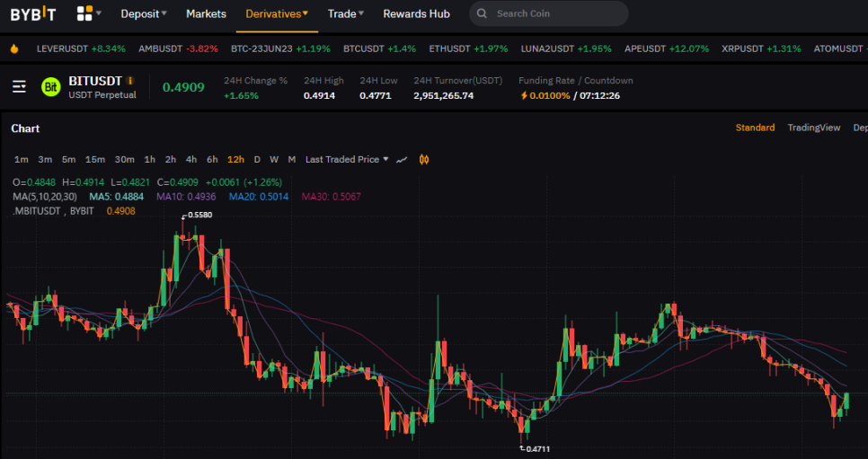
Task: Click the MA5: 0.4884 legend
Action: [117, 197]
